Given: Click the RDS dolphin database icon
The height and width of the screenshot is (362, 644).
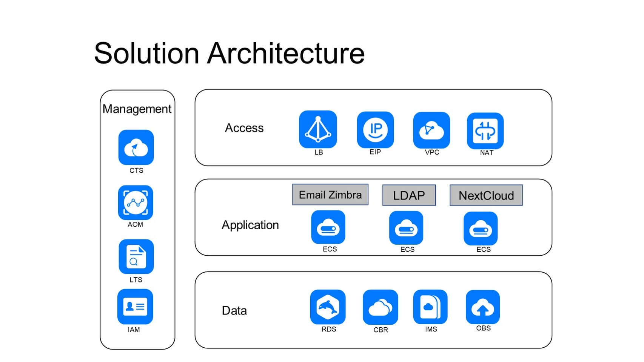Looking at the screenshot, I should (x=328, y=307).
